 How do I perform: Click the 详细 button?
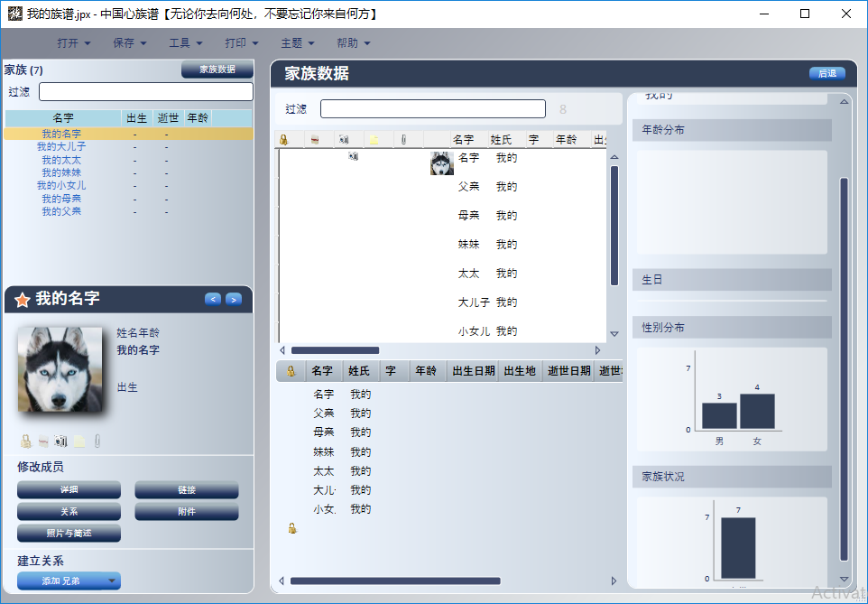point(69,490)
